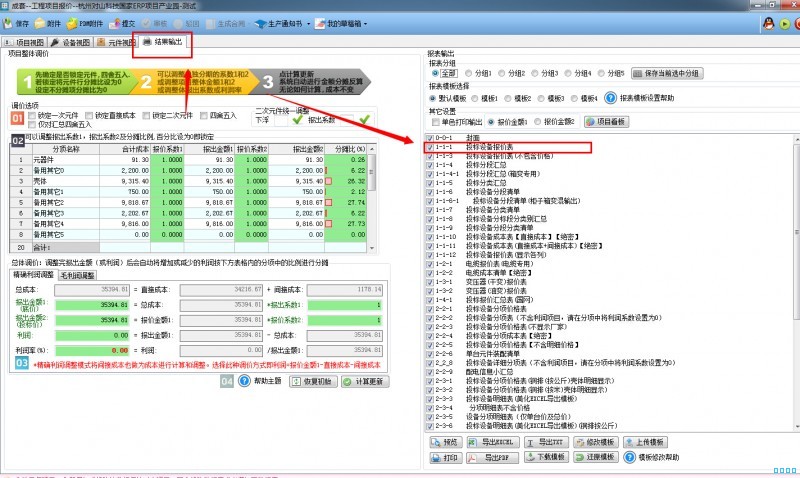Click the 元器件 row name cell in the table
Image resolution: width=800 pixels, height=478 pixels.
click(65, 160)
